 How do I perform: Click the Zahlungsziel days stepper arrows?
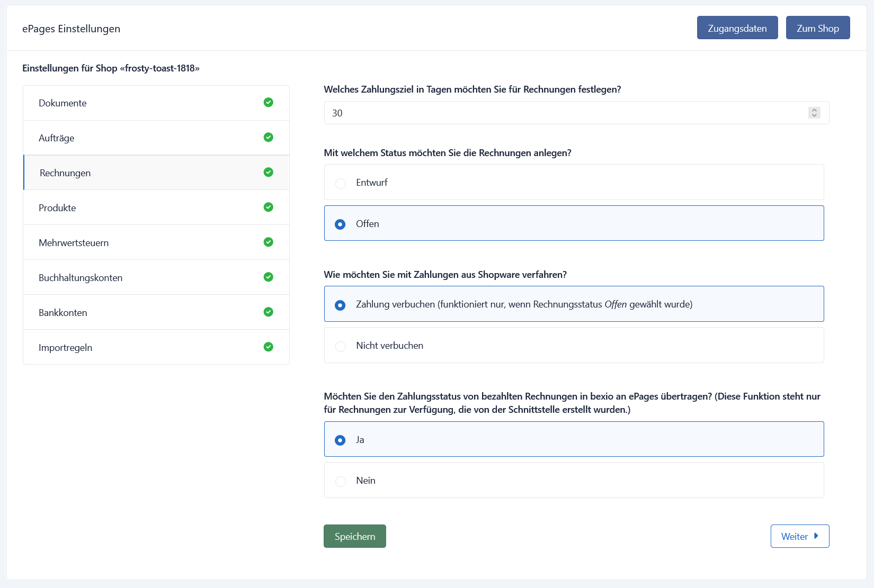[x=814, y=113]
